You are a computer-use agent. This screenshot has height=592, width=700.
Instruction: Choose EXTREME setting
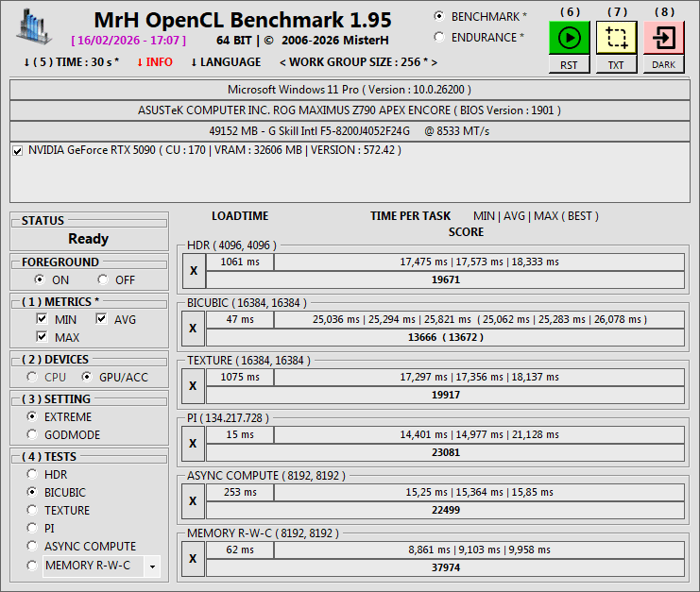(32, 416)
